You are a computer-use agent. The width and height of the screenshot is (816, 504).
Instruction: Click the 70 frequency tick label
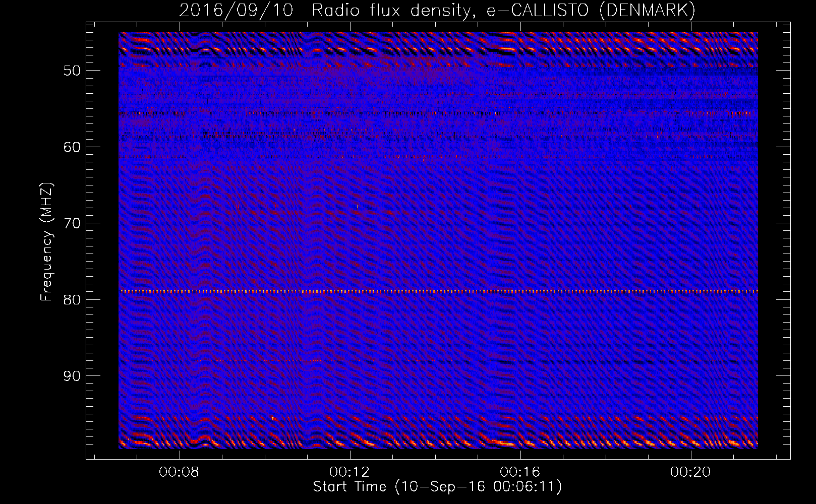(72, 223)
